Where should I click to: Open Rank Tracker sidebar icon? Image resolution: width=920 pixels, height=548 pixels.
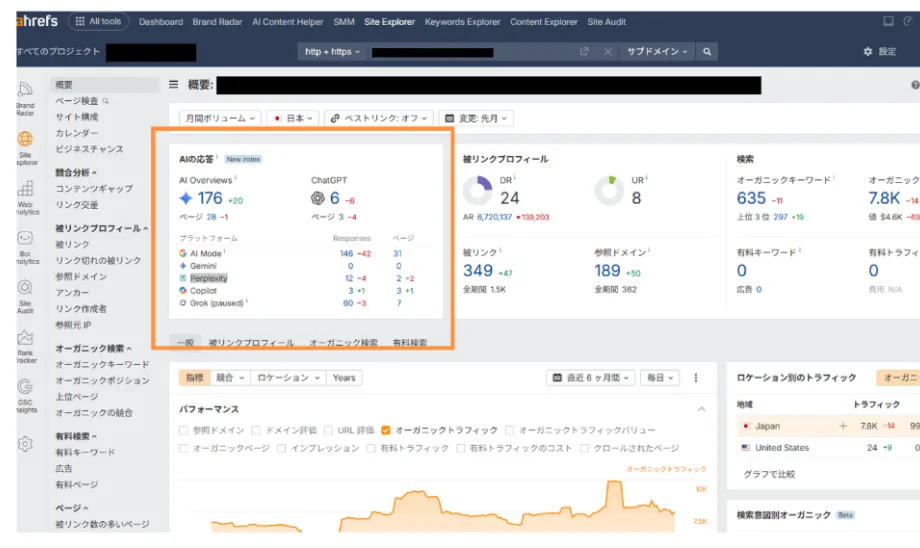click(25, 346)
